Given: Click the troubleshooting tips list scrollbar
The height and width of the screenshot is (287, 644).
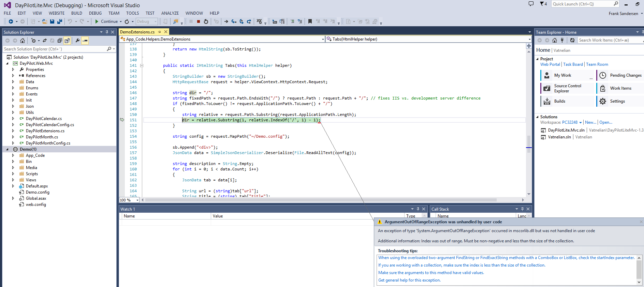Looking at the screenshot, I should coord(639,269).
